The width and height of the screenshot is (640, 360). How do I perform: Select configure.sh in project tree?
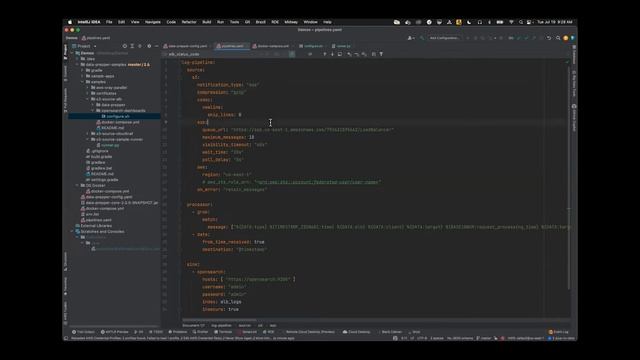pyautogui.click(x=118, y=116)
